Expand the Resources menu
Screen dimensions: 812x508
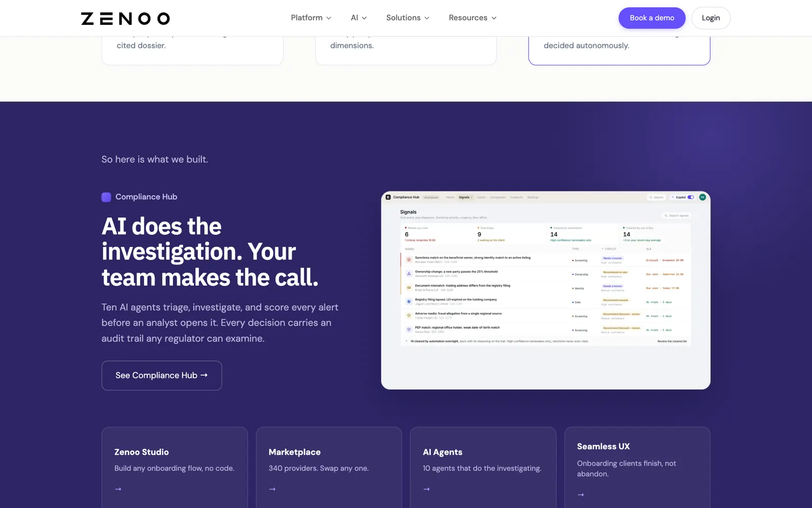point(472,18)
